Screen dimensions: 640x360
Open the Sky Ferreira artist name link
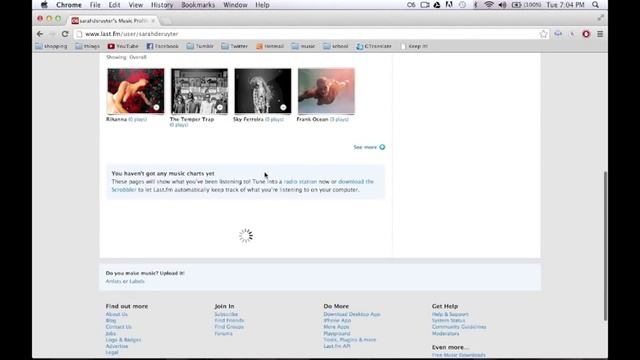tap(248, 119)
